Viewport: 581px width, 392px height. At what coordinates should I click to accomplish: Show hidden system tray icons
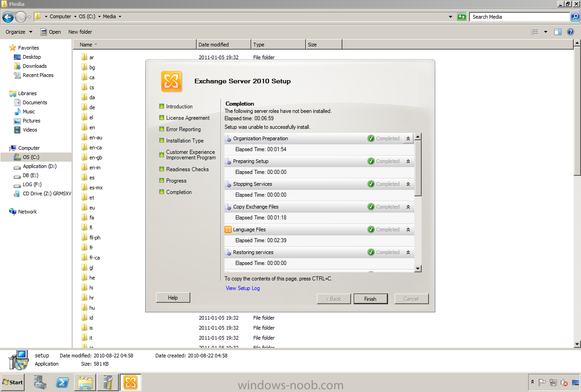532,382
